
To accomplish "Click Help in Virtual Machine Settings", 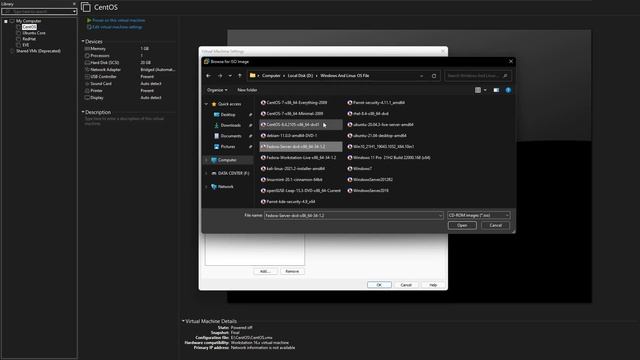I will [433, 285].
